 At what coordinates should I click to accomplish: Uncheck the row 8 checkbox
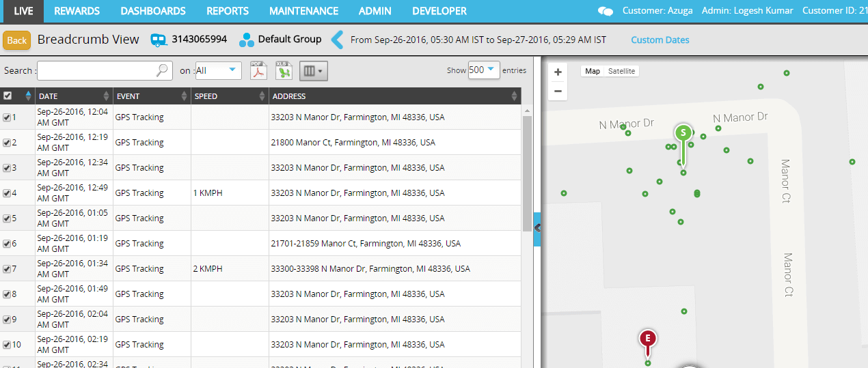[x=7, y=294]
